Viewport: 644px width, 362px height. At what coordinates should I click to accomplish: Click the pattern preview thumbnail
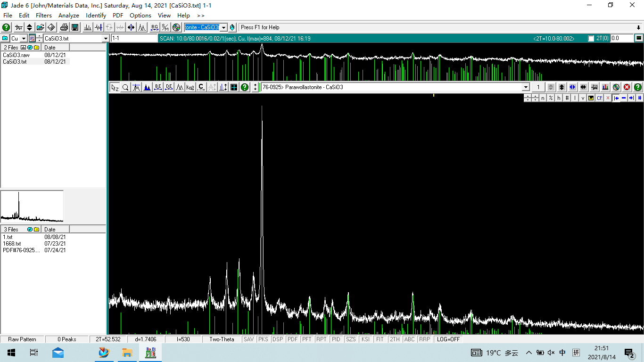tap(32, 206)
